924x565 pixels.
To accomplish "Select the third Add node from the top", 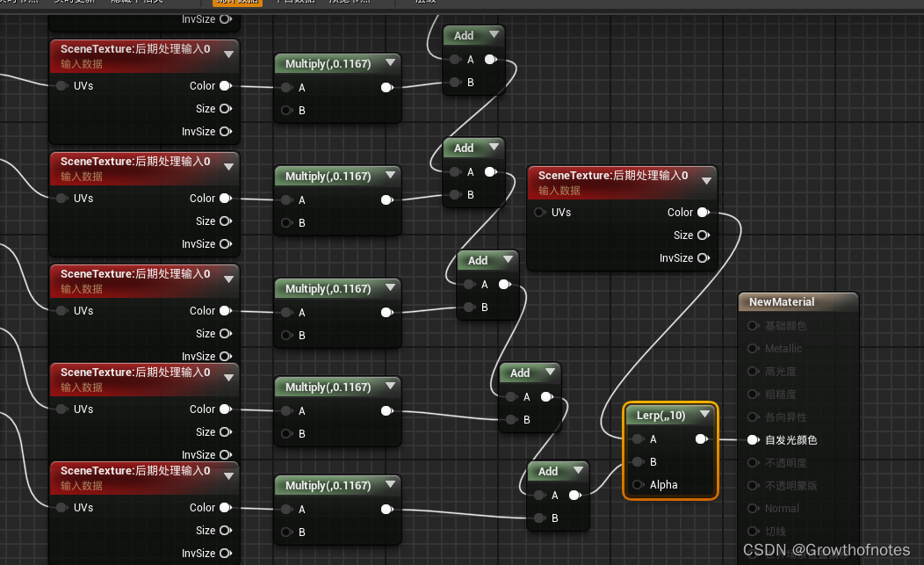I will point(477,261).
